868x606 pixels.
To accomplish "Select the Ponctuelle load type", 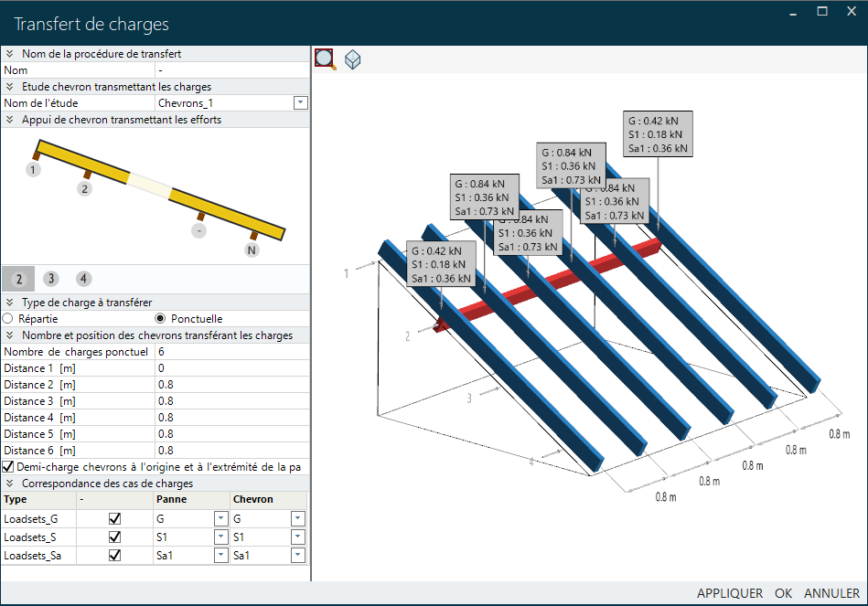I will pyautogui.click(x=161, y=319).
